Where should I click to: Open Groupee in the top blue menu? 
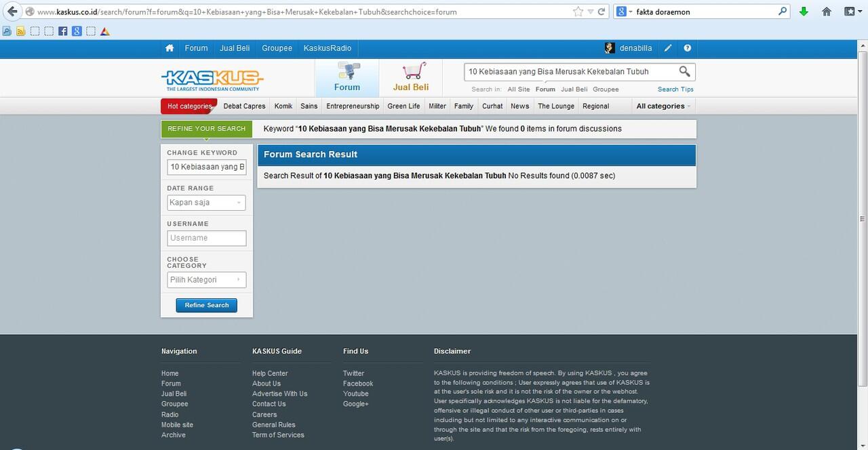coord(277,48)
